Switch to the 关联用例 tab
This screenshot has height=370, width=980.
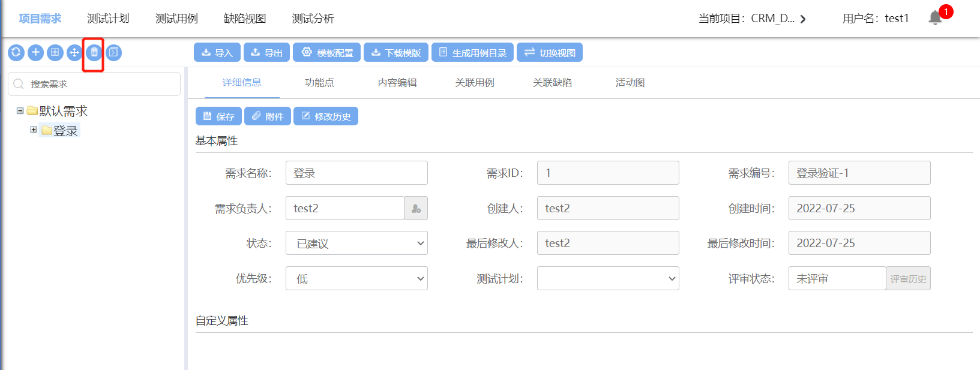coord(474,83)
